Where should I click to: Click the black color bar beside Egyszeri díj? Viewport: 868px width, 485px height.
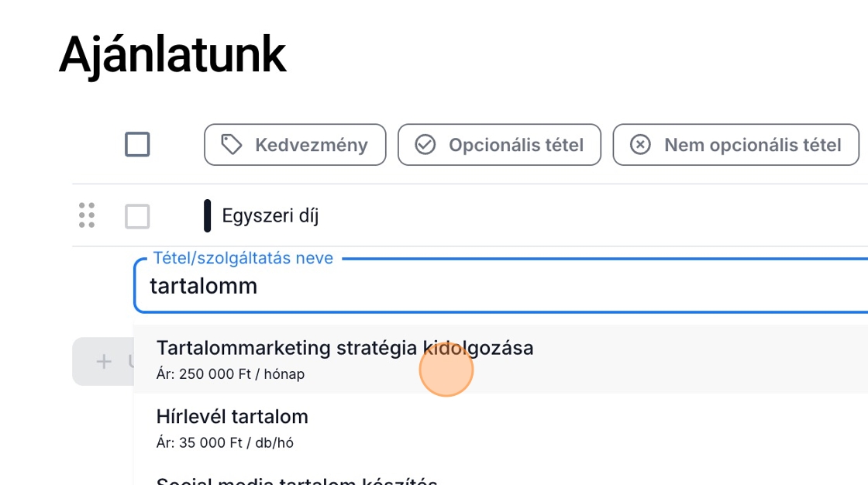point(207,215)
